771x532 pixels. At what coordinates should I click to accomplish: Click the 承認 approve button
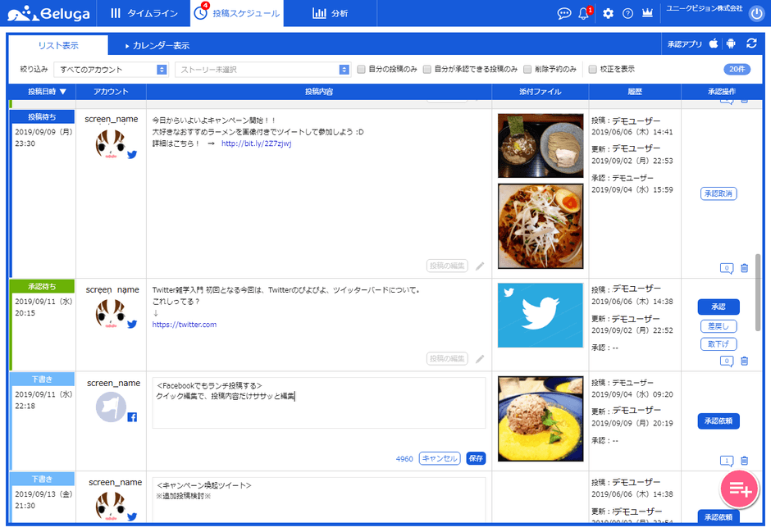coord(719,306)
